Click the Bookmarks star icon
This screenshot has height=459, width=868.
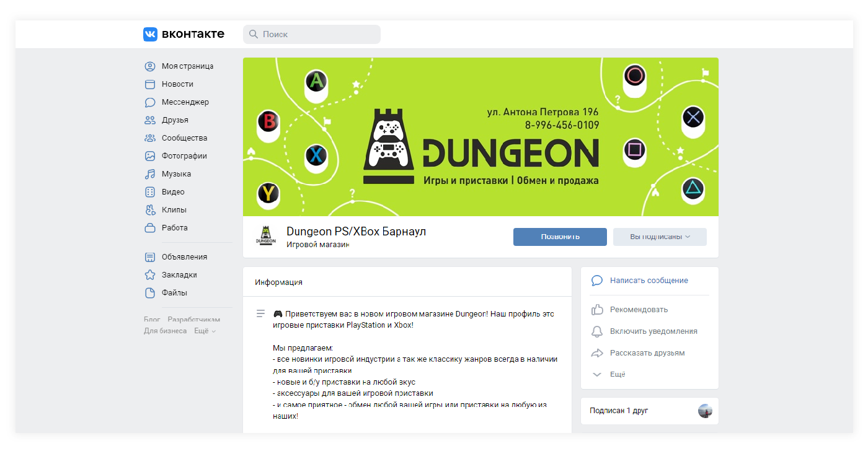pos(150,275)
